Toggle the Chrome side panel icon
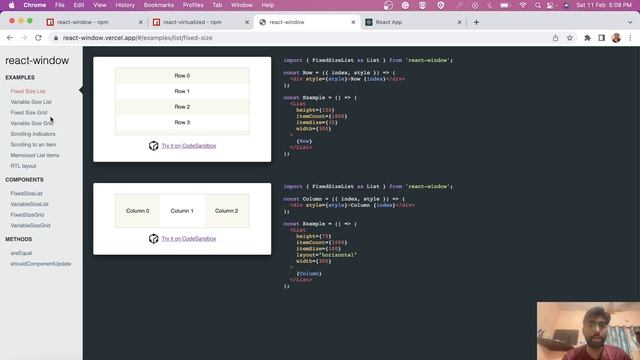The width and height of the screenshot is (640, 360). tap(602, 38)
